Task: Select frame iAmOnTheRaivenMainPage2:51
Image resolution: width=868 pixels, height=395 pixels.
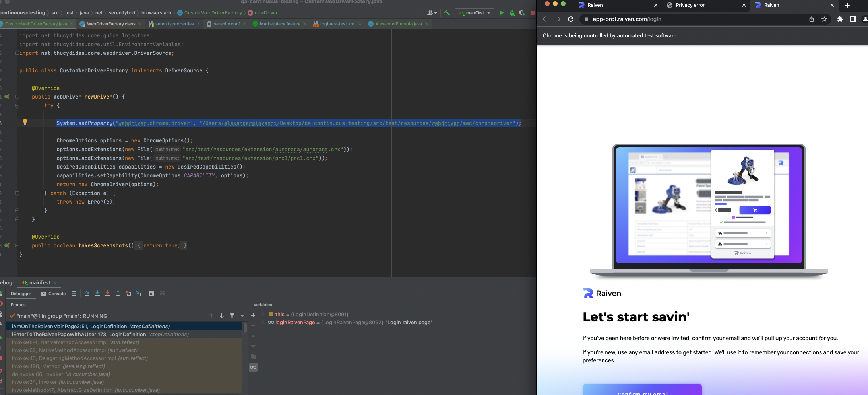Action: point(123,326)
